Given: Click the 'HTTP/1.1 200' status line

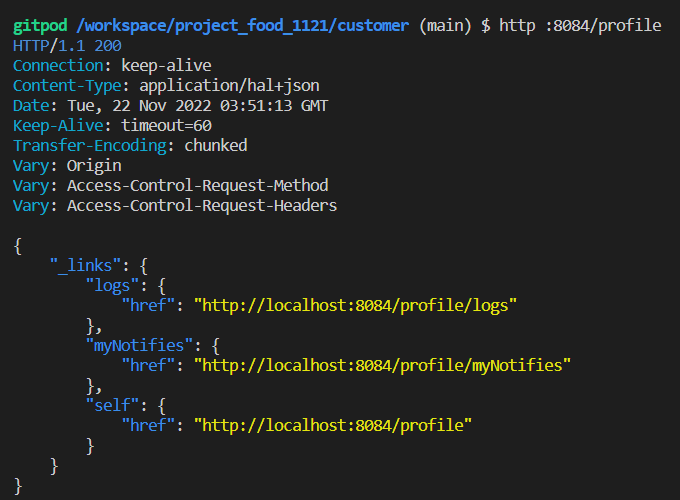Looking at the screenshot, I should (x=67, y=46).
